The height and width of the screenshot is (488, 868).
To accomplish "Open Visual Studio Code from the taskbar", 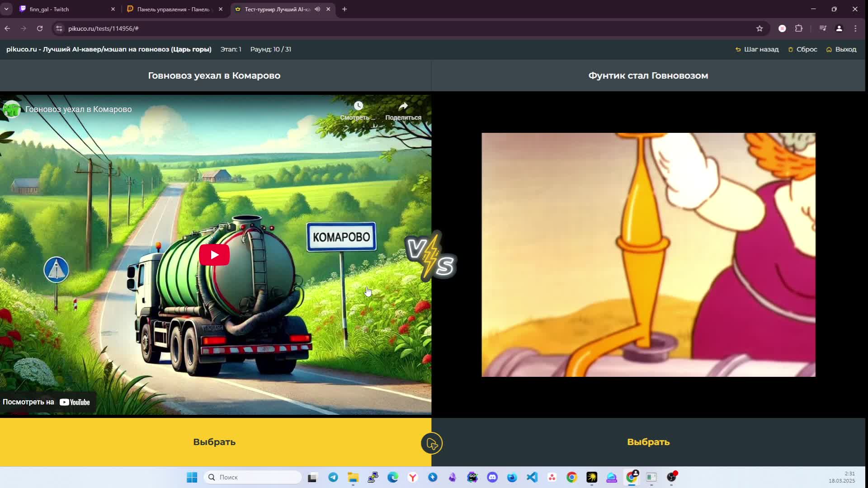I will (532, 477).
